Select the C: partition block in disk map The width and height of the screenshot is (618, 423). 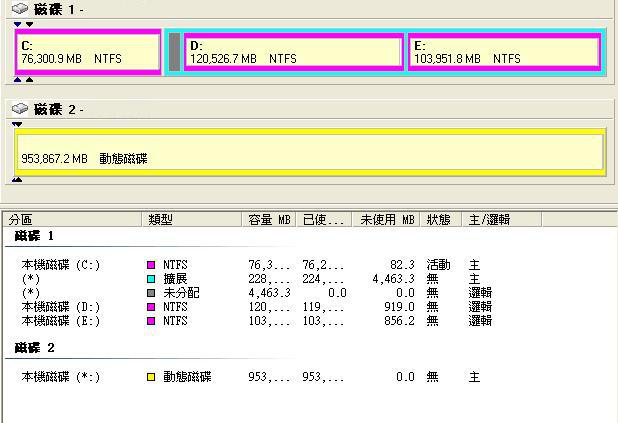[x=88, y=52]
